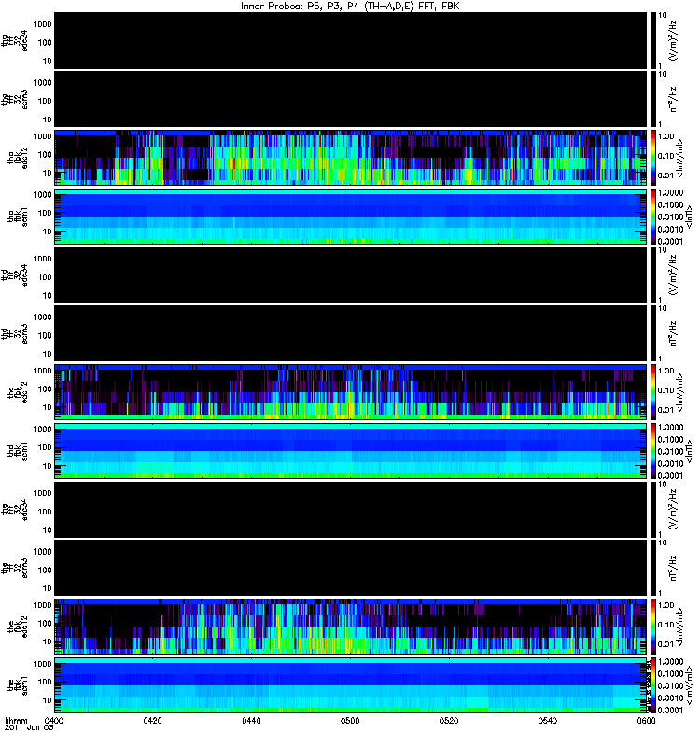
Task: Click the 'tha fff 32 edc34' y-axis title
Action: click(15, 41)
